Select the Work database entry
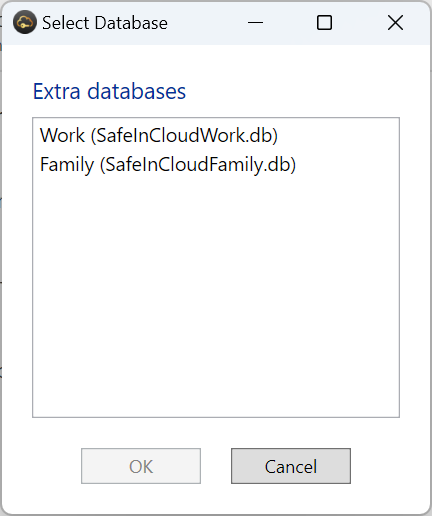This screenshot has width=432, height=516. click(x=216, y=135)
